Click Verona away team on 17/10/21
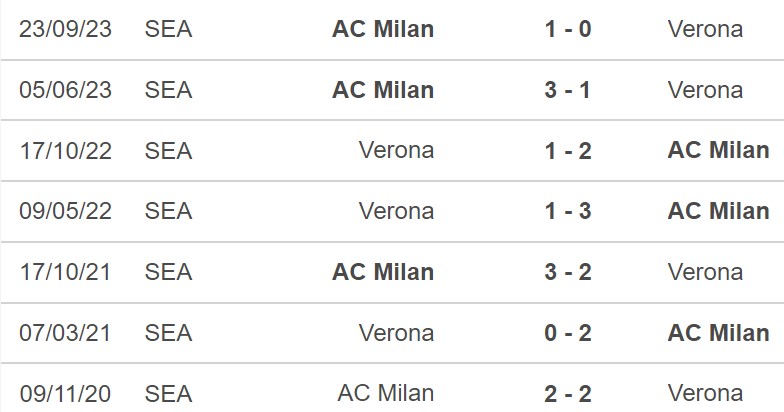This screenshot has width=784, height=412. click(x=705, y=272)
